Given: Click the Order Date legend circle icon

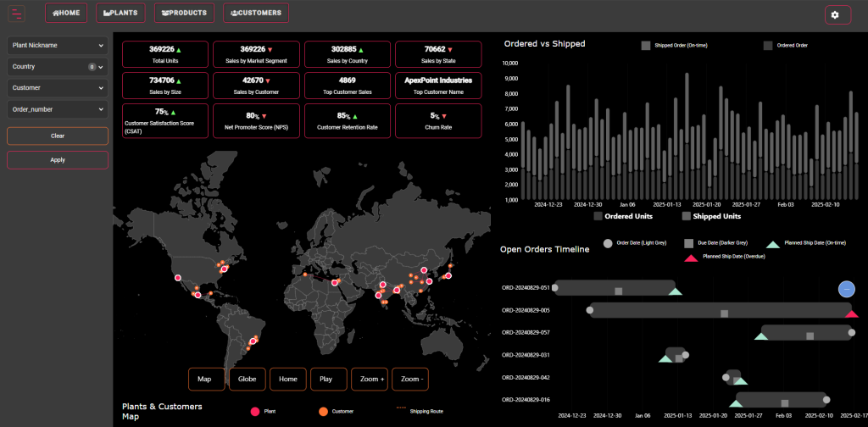Looking at the screenshot, I should click(608, 243).
